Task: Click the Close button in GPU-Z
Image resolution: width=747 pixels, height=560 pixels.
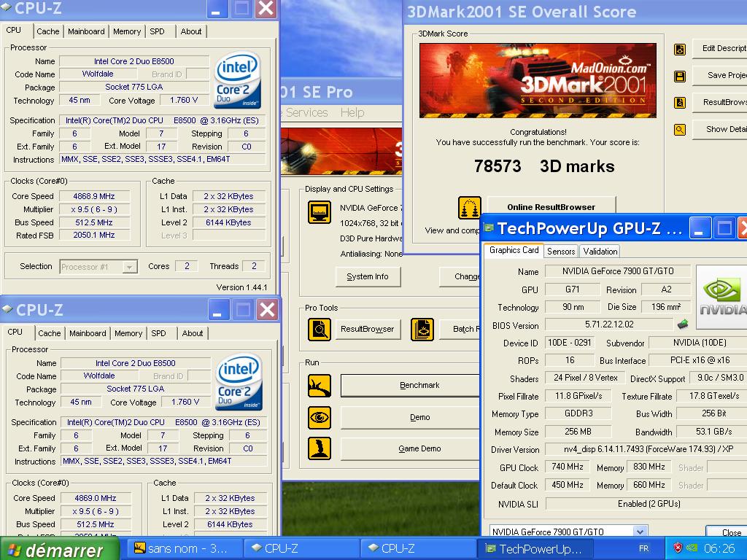Action: pos(727,531)
